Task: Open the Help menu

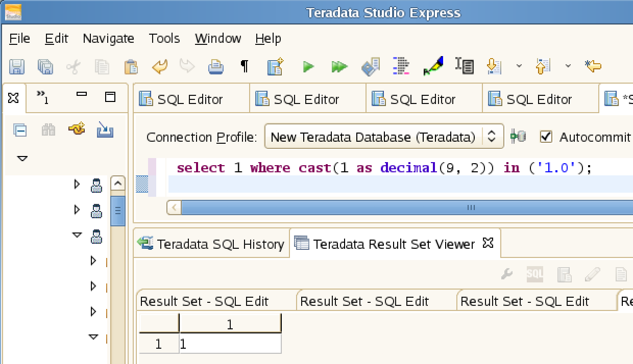Action: tap(269, 39)
